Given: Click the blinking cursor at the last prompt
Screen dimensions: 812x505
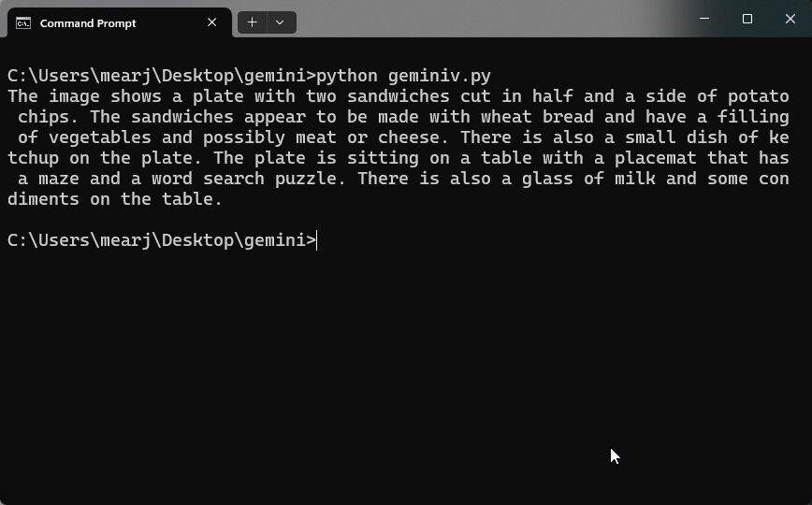Looking at the screenshot, I should (x=316, y=241).
